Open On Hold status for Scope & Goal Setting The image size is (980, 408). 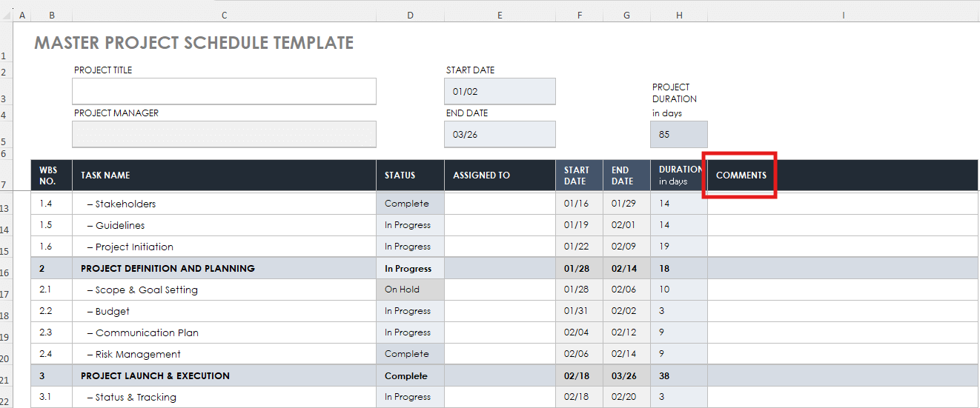coord(410,290)
